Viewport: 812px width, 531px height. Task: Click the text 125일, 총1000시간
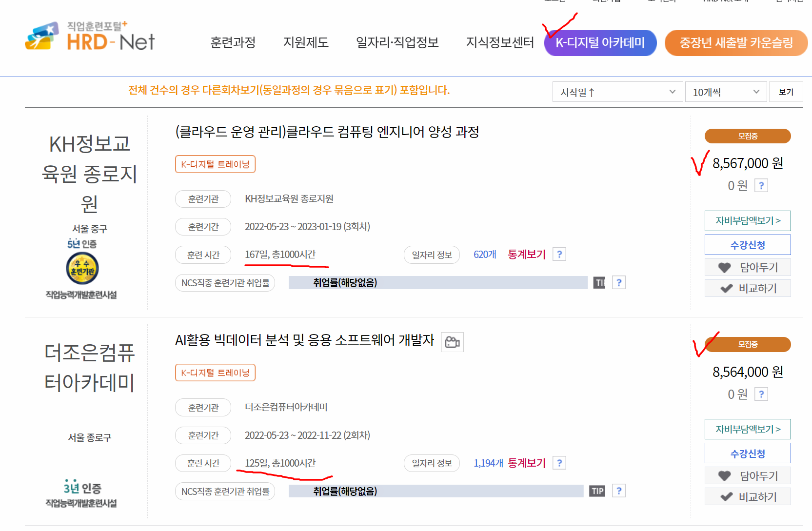(280, 463)
